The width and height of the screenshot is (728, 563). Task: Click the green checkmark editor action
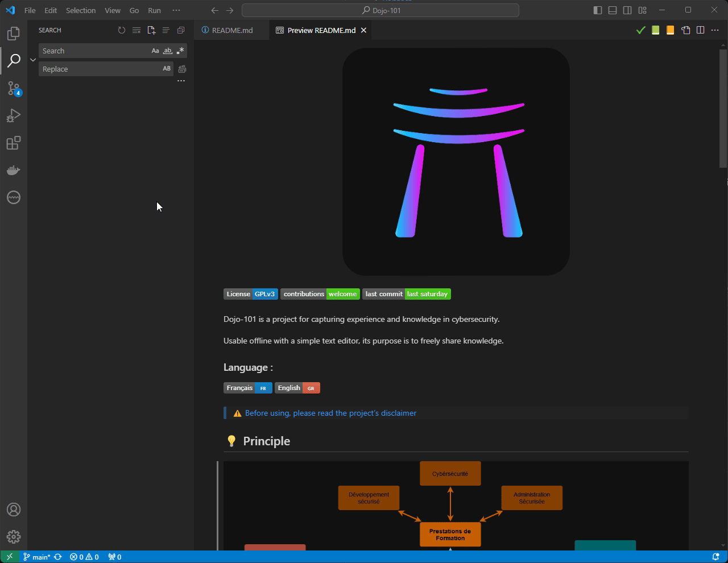pyautogui.click(x=640, y=30)
